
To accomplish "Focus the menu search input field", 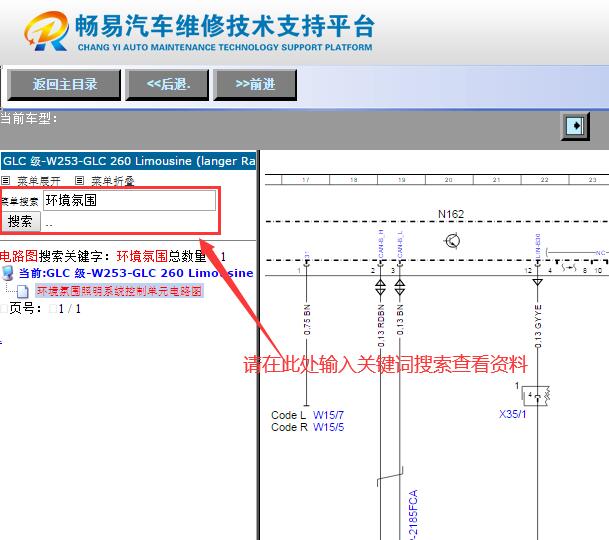I will [x=129, y=200].
